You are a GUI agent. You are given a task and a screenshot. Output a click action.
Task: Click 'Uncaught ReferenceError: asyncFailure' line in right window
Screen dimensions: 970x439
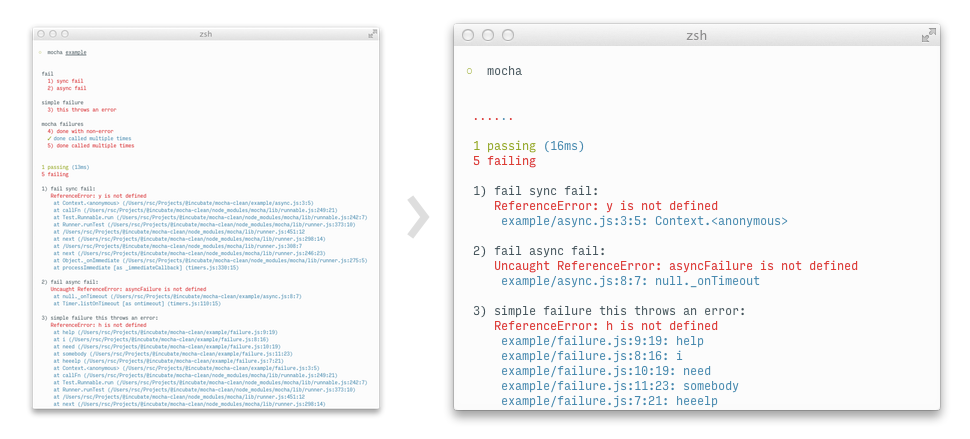(x=676, y=266)
